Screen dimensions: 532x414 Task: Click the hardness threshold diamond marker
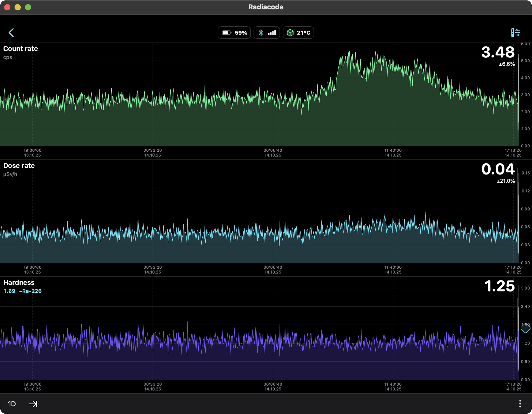525,328
